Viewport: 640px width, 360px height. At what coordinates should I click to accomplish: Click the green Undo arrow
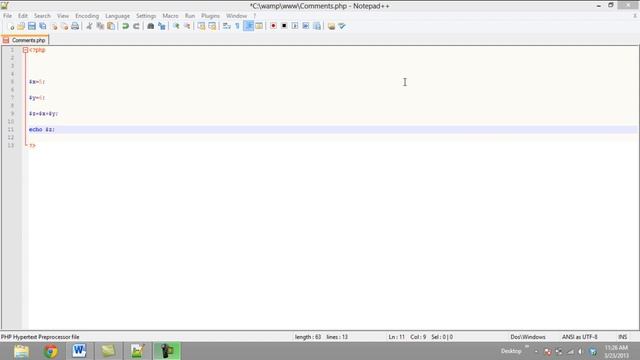[125, 26]
